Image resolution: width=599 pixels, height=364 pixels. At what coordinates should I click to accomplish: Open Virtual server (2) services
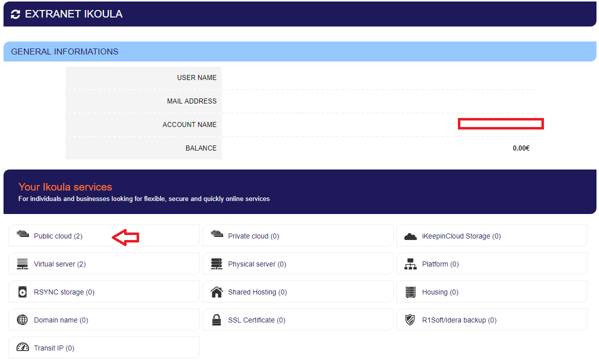[x=60, y=264]
